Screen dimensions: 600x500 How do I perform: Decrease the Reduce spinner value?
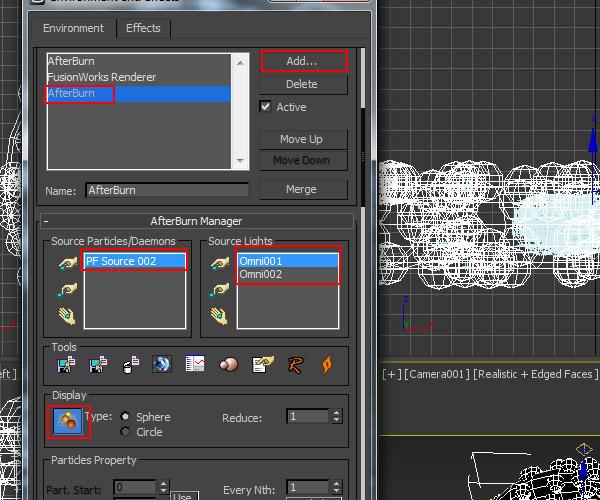tap(337, 420)
